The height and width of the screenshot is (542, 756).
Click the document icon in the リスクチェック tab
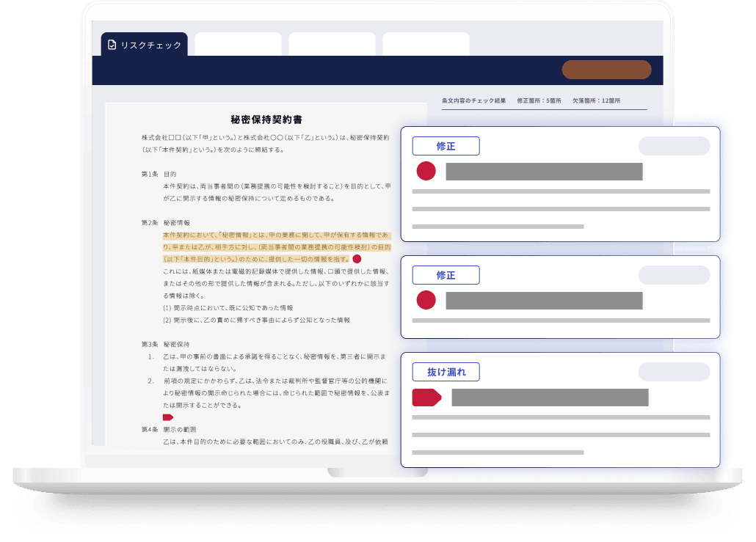coord(112,45)
